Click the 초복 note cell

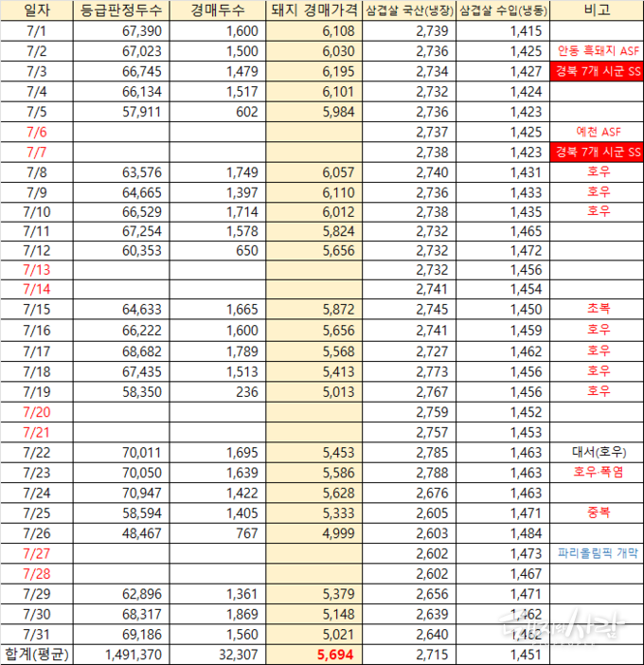tap(598, 310)
